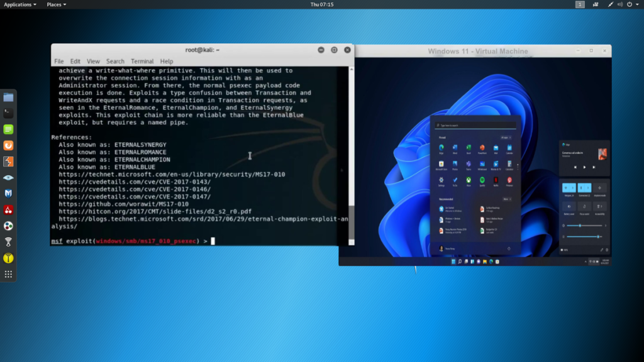Click the clock 'Thu 07:15' in top bar

322,4
